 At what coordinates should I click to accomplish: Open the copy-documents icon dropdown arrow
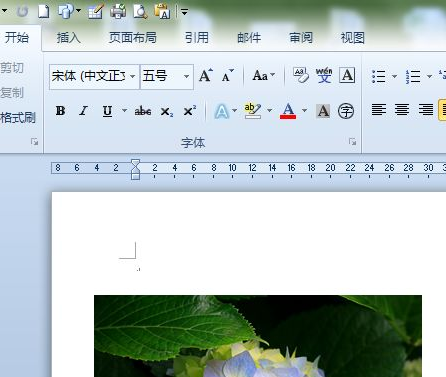coord(78,11)
